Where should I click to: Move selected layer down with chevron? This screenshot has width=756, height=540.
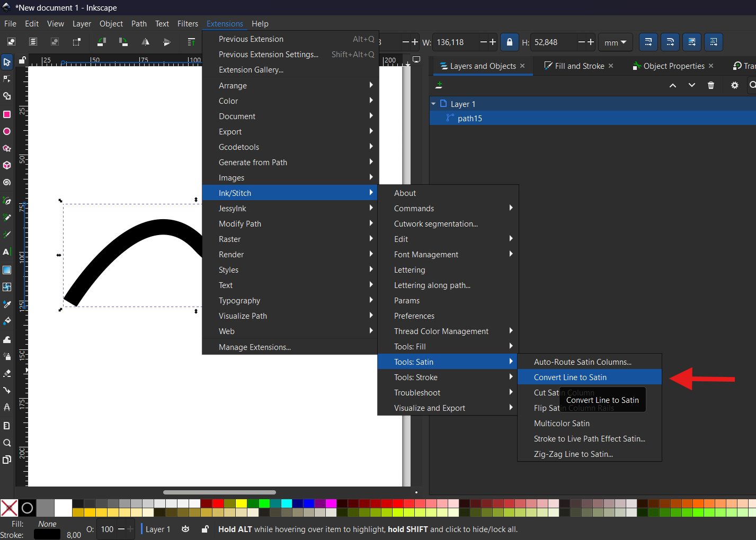coord(692,85)
